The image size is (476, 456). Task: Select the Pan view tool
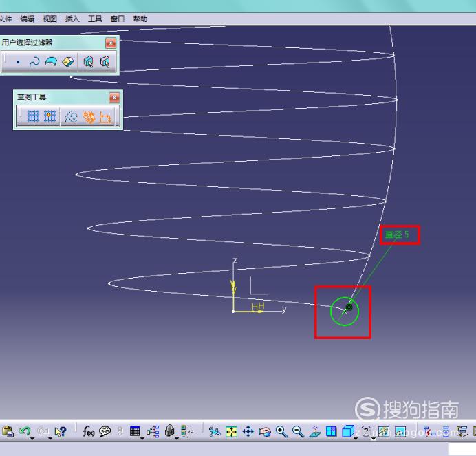[x=248, y=432]
